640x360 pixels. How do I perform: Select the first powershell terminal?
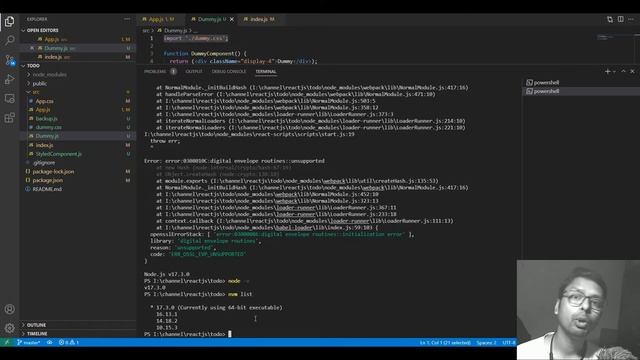581,82
